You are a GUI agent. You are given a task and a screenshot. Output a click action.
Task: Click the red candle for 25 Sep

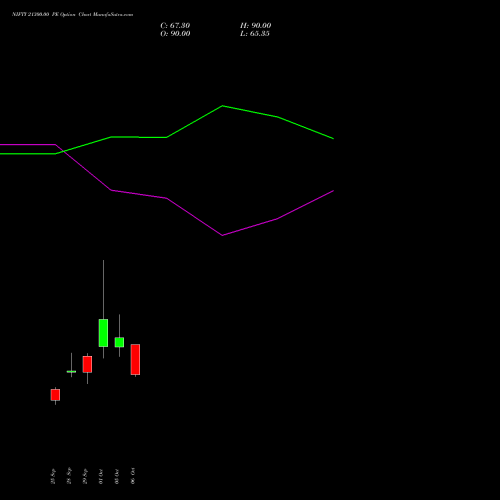pyautogui.click(x=55, y=395)
